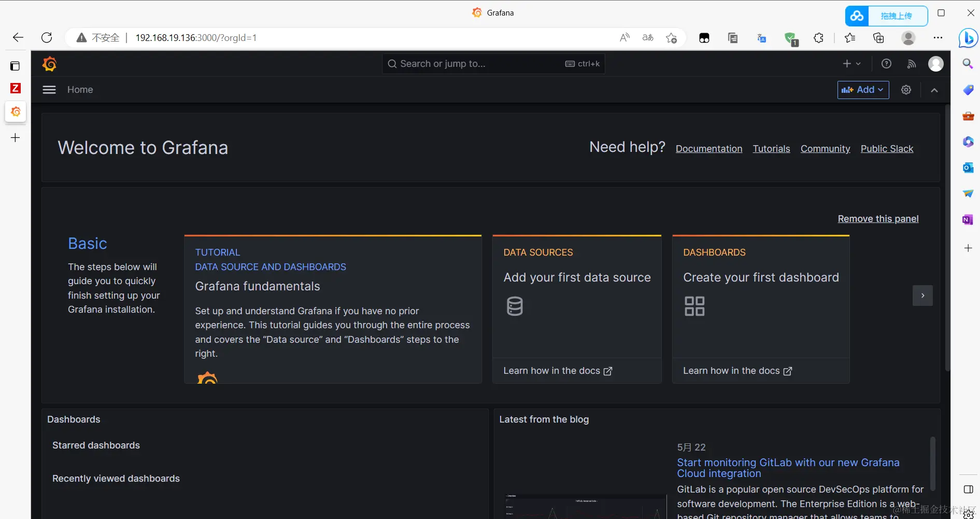Open Community help link
Image resolution: width=980 pixels, height=519 pixels.
pyautogui.click(x=825, y=149)
